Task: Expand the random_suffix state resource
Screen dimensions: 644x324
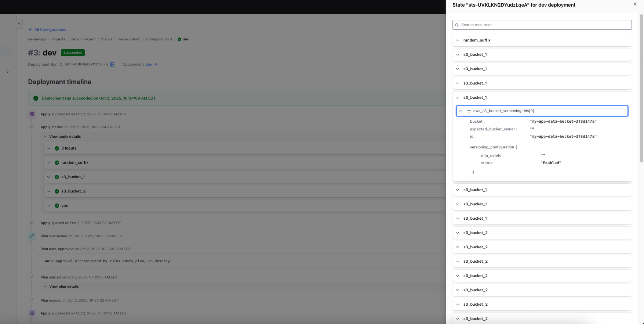Action: (x=458, y=40)
